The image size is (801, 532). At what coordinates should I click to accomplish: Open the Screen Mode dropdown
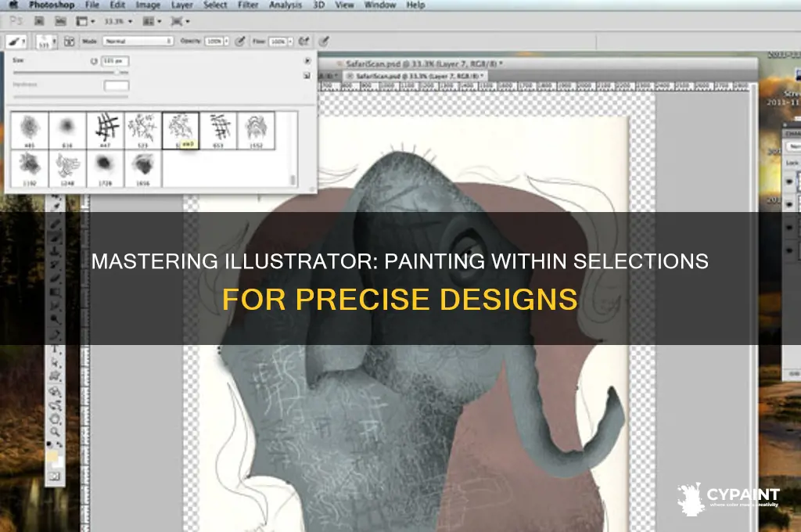click(180, 21)
